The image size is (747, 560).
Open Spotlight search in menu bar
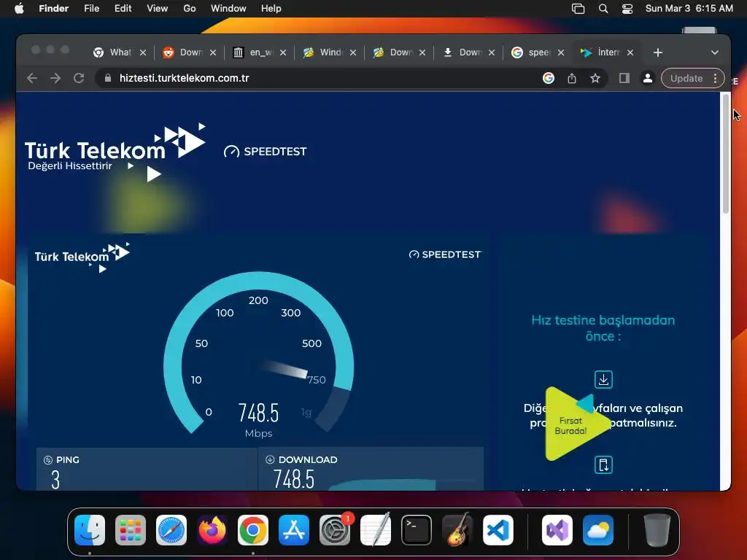tap(603, 9)
